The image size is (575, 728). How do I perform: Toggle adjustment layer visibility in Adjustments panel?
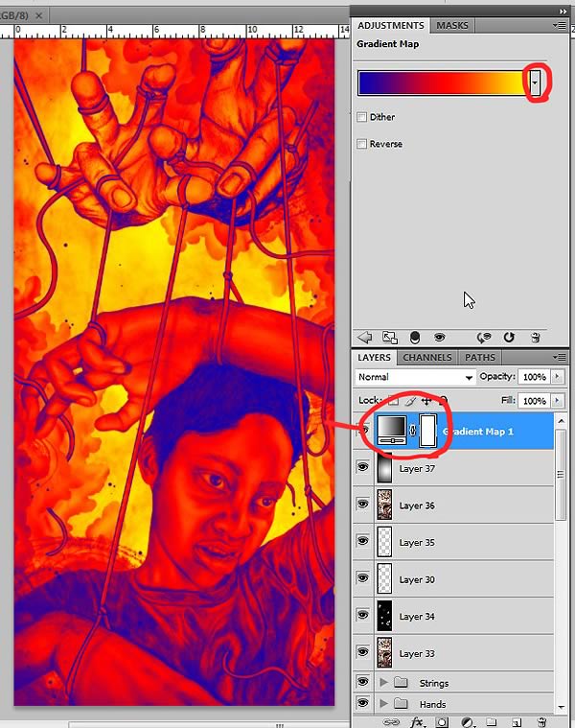[439, 338]
